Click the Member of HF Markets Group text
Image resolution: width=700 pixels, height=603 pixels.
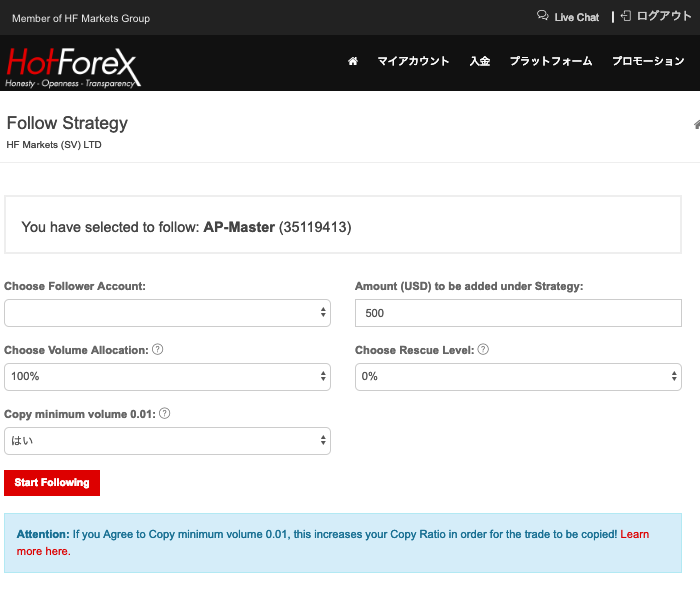coord(81,18)
